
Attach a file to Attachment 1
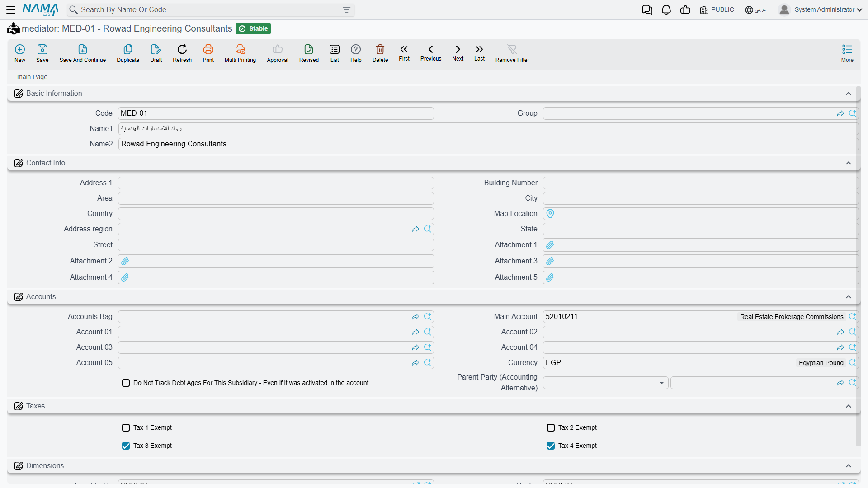pos(550,245)
